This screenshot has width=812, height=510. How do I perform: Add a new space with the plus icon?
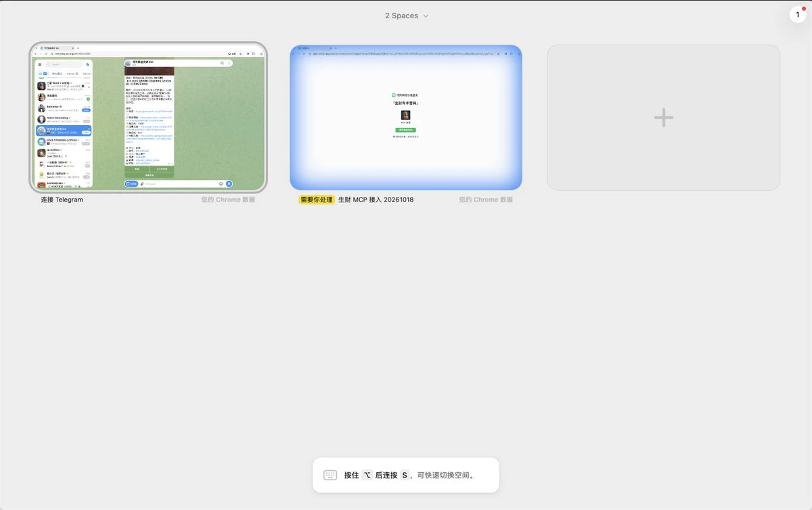click(x=663, y=118)
